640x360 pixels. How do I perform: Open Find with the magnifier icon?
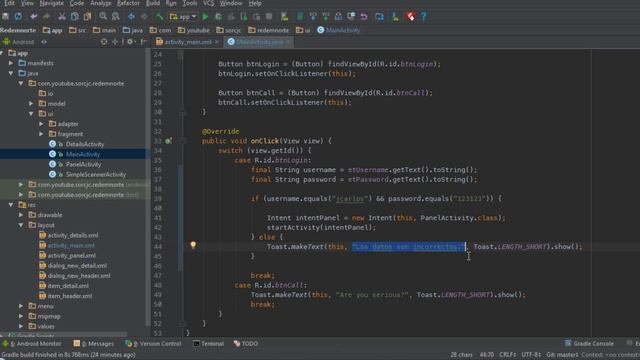pos(103,16)
